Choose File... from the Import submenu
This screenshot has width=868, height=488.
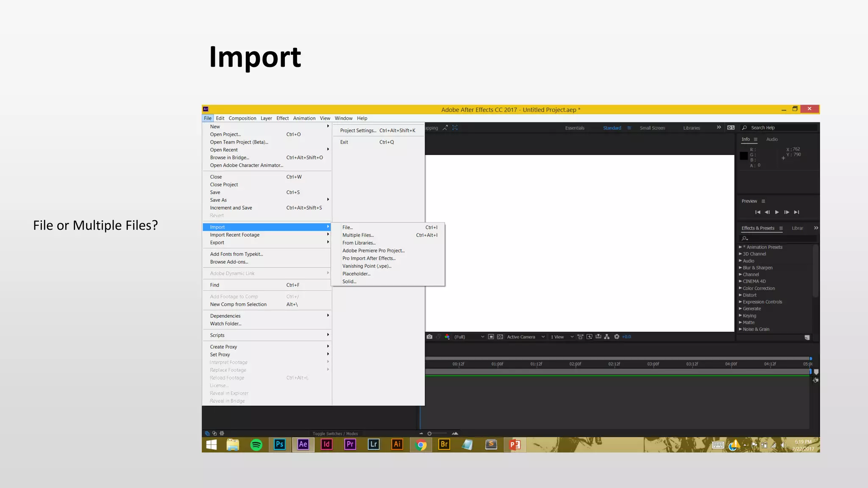tap(388, 227)
